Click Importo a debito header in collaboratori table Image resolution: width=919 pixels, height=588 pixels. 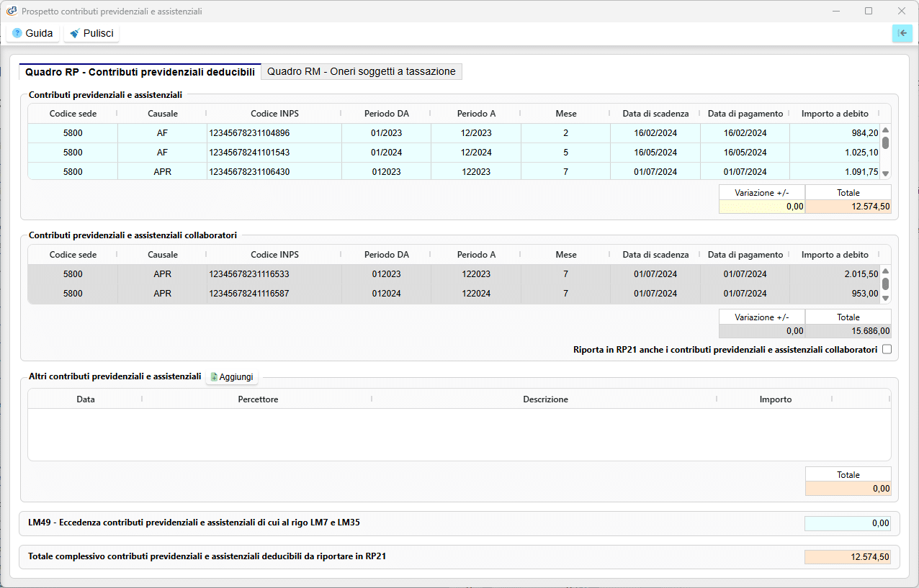pyautogui.click(x=835, y=255)
